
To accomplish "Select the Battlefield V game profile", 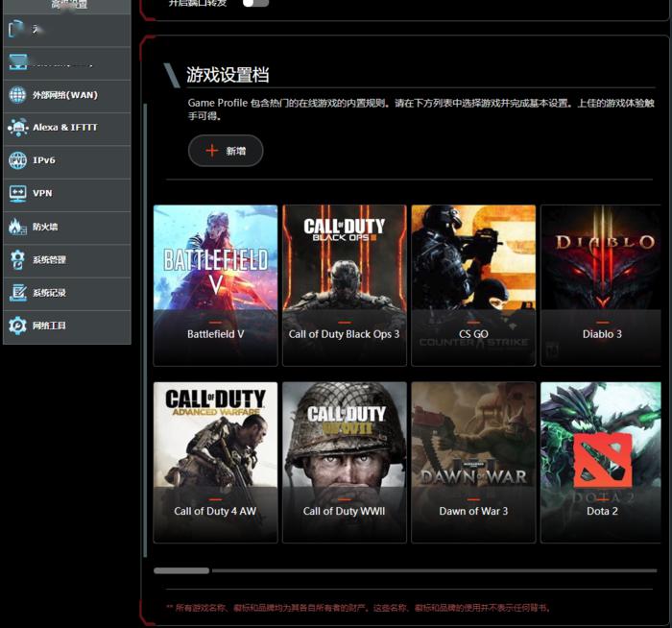I will (215, 285).
